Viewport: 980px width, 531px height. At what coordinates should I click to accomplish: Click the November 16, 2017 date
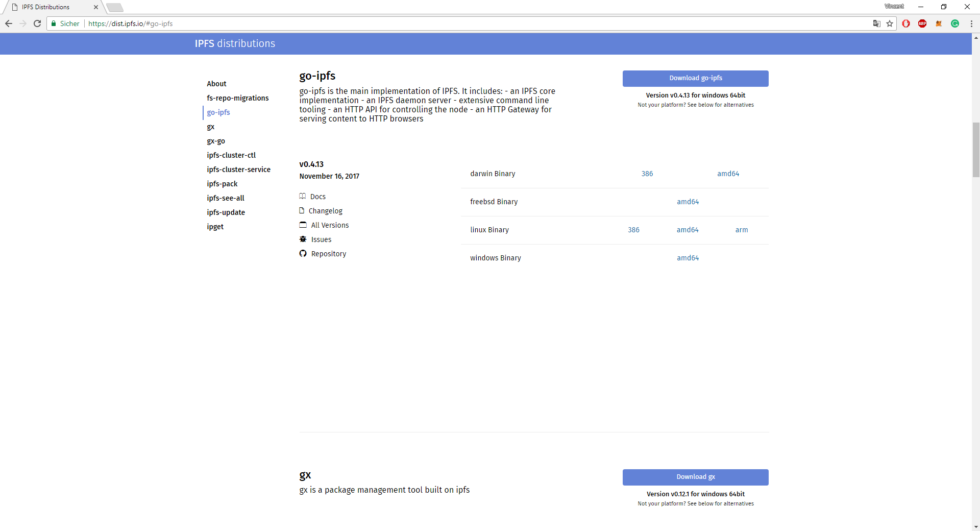[329, 176]
